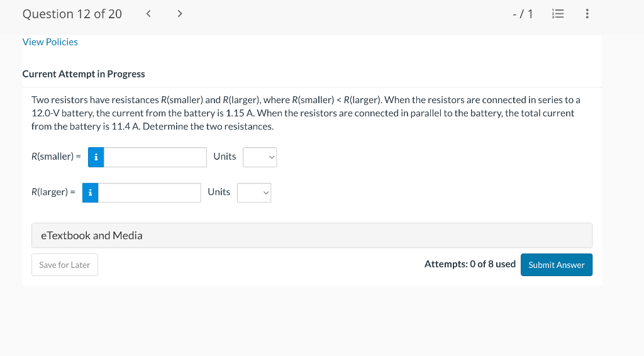Open the three-dot more options menu

(x=587, y=14)
